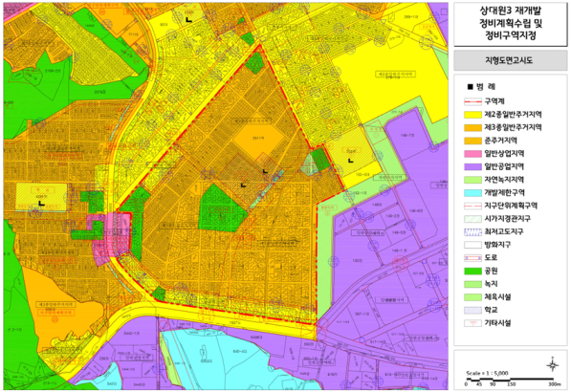571x392 pixels.
Task: Click the 지구단위계획구역 dashed legend symbol
Action: pos(472,206)
